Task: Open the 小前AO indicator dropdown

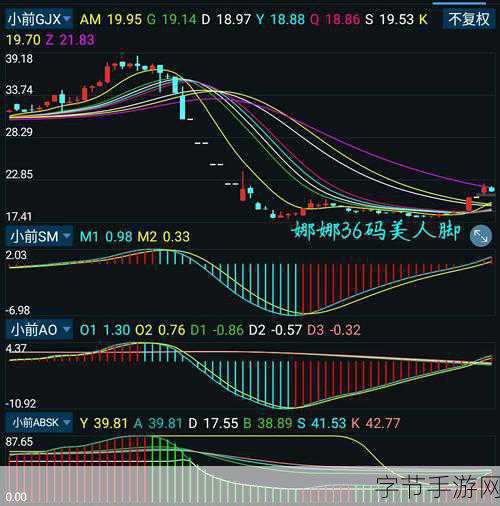Action: [x=39, y=330]
